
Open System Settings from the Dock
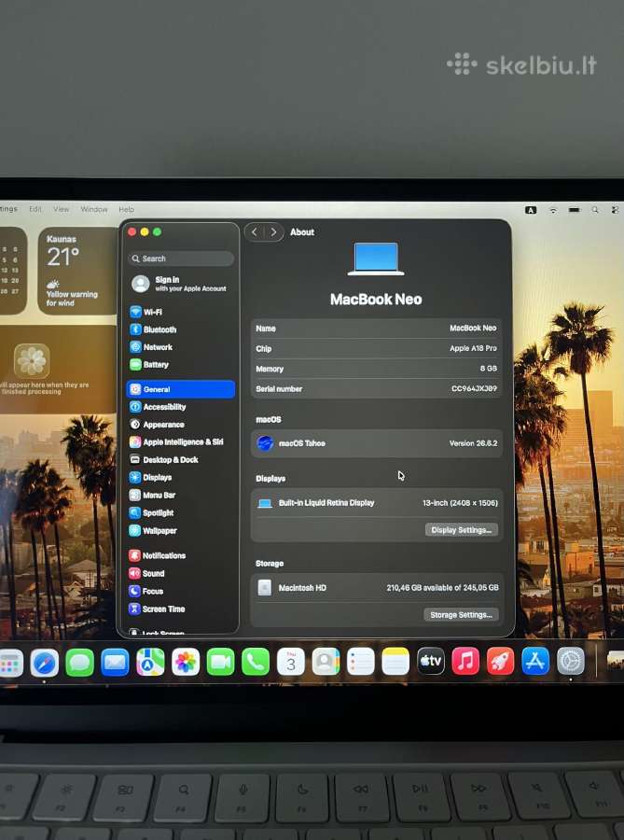571,661
